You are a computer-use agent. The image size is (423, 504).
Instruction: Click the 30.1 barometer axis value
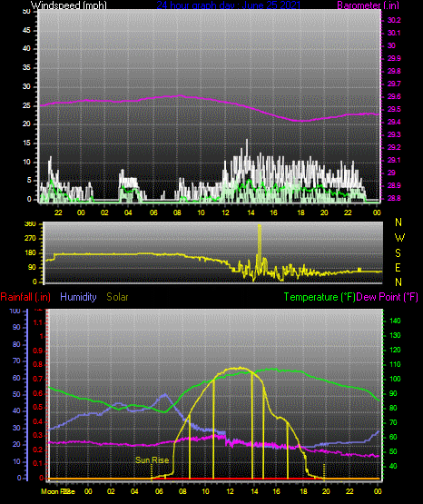pyautogui.click(x=394, y=33)
